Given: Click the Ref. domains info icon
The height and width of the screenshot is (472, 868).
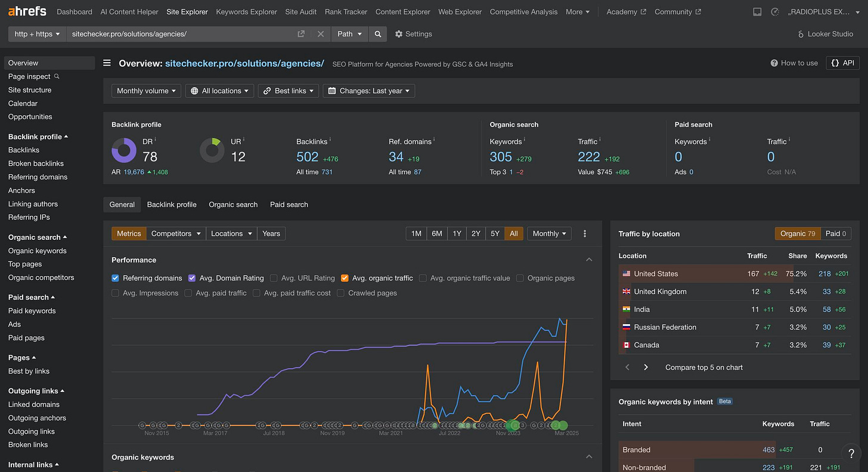Looking at the screenshot, I should tap(435, 140).
